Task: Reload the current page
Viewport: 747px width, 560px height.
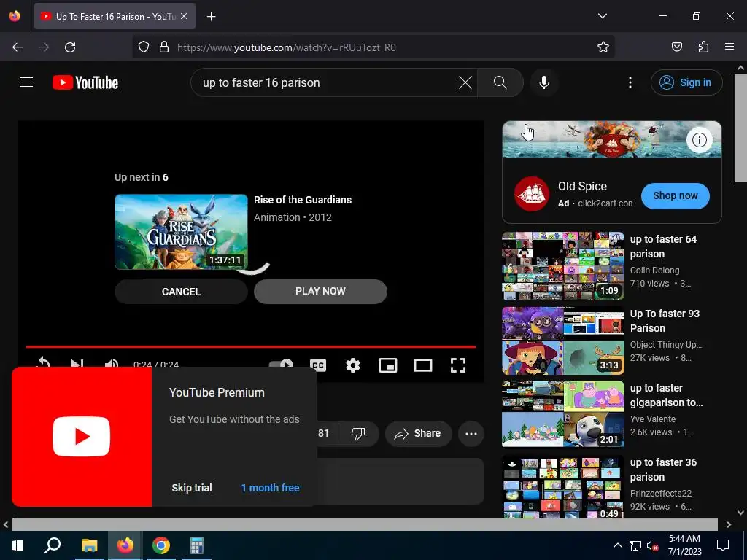Action: coord(70,47)
